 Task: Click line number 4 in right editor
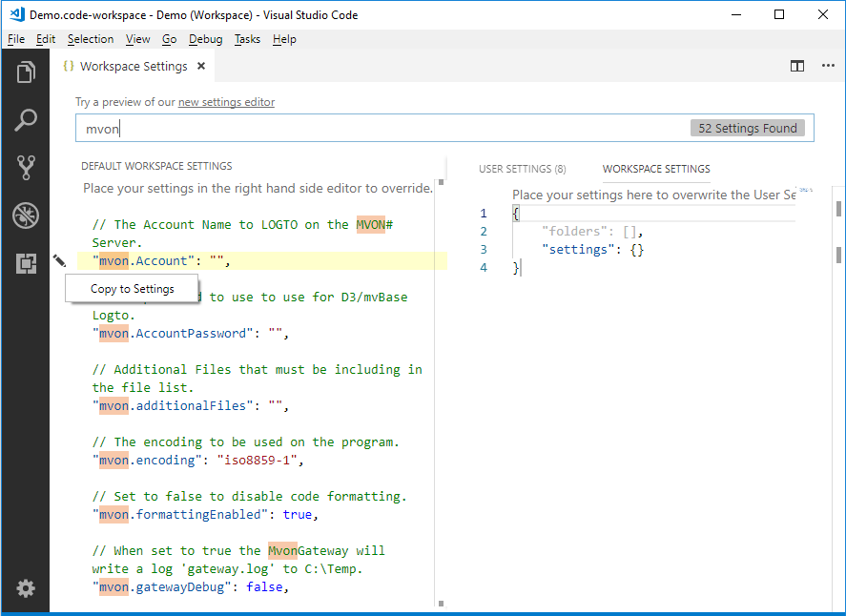[484, 268]
